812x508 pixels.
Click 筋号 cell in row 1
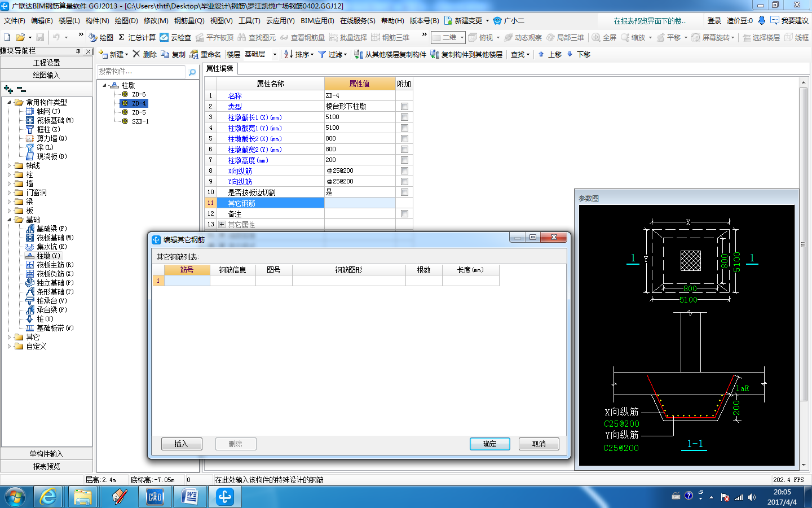187,281
